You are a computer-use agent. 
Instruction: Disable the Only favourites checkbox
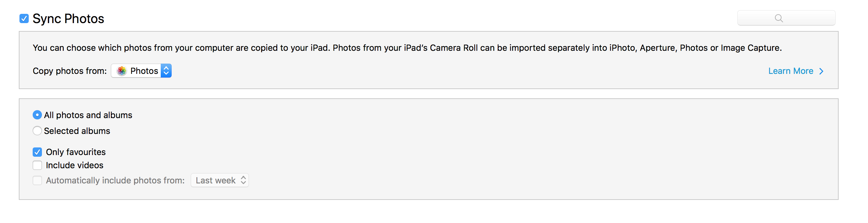tap(37, 152)
